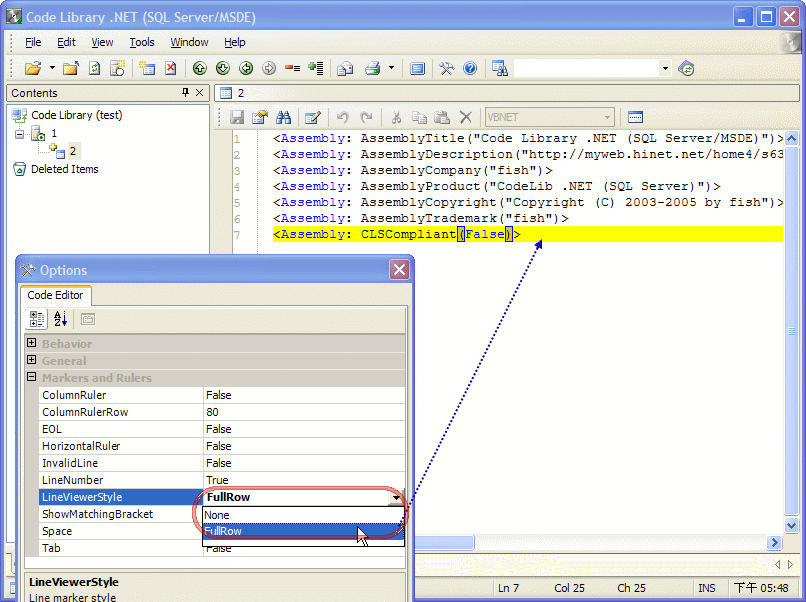
Task: Select the Code Editor tab in Options
Action: [x=55, y=295]
